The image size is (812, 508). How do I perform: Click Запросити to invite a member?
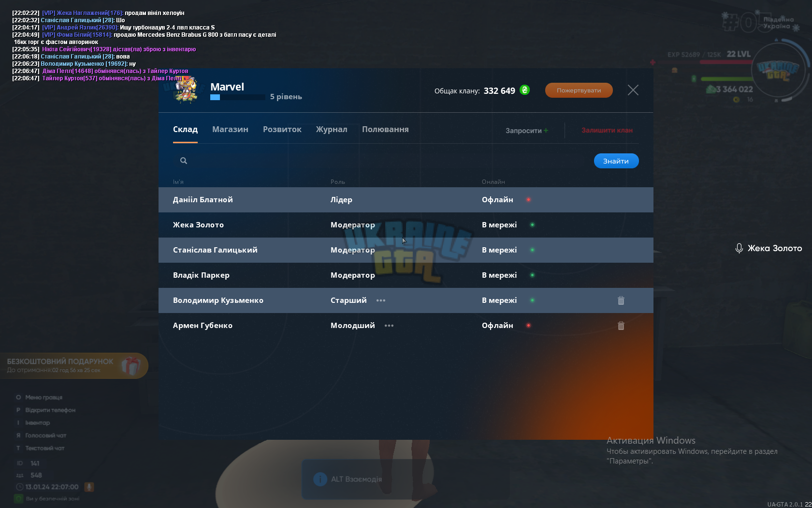(x=527, y=131)
